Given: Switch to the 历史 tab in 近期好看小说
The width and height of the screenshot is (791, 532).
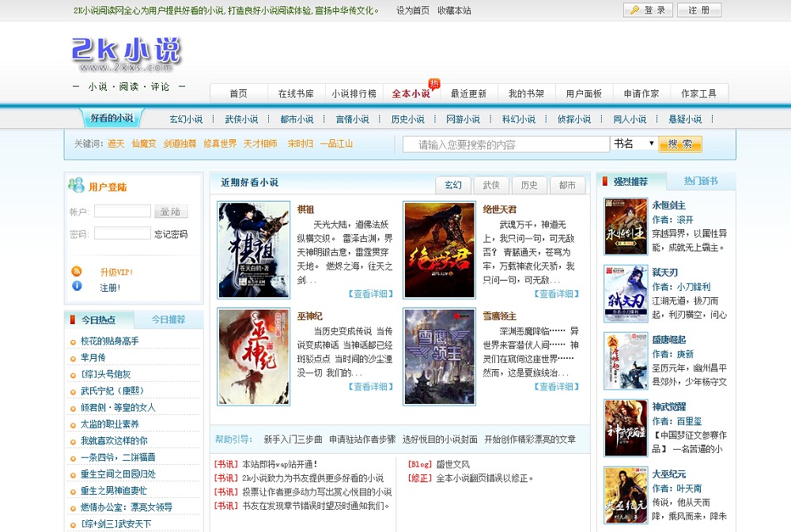Looking at the screenshot, I should [x=528, y=185].
